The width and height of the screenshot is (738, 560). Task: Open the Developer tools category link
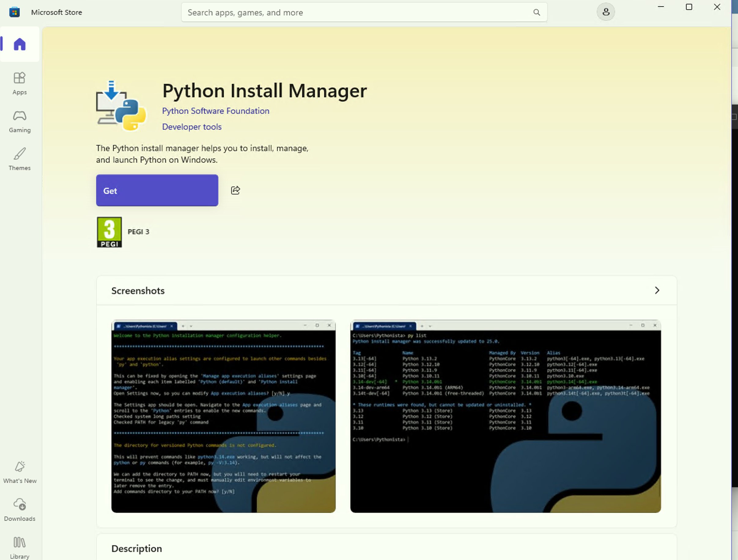pyautogui.click(x=192, y=127)
